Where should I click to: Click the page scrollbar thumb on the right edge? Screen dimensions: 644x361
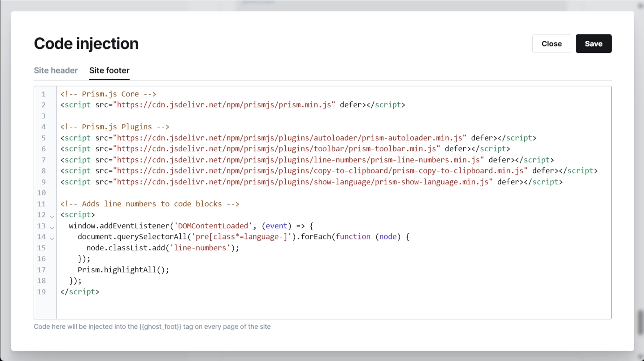click(641, 322)
